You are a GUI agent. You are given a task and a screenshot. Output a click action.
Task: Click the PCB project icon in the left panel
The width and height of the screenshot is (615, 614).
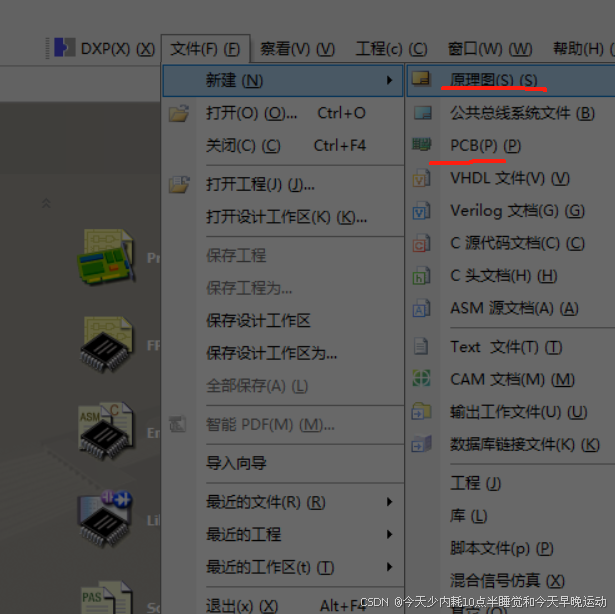pyautogui.click(x=107, y=257)
